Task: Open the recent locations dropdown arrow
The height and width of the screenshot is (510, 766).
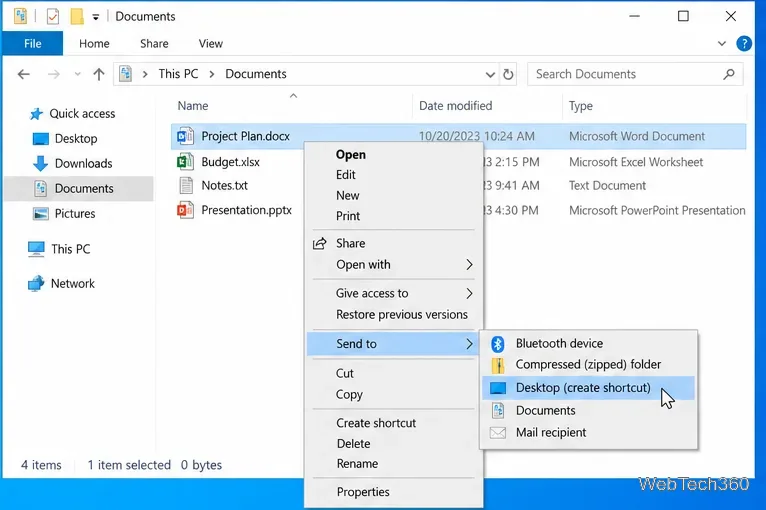Action: 77,74
